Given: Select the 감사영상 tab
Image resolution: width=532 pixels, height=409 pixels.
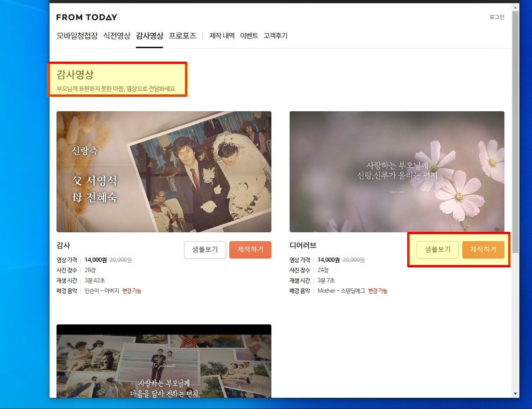Looking at the screenshot, I should [x=149, y=36].
